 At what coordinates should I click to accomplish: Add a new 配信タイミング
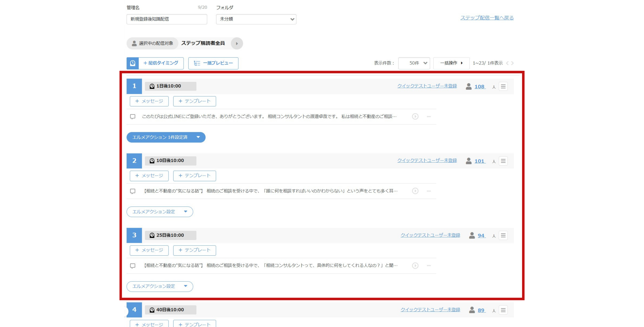click(161, 63)
